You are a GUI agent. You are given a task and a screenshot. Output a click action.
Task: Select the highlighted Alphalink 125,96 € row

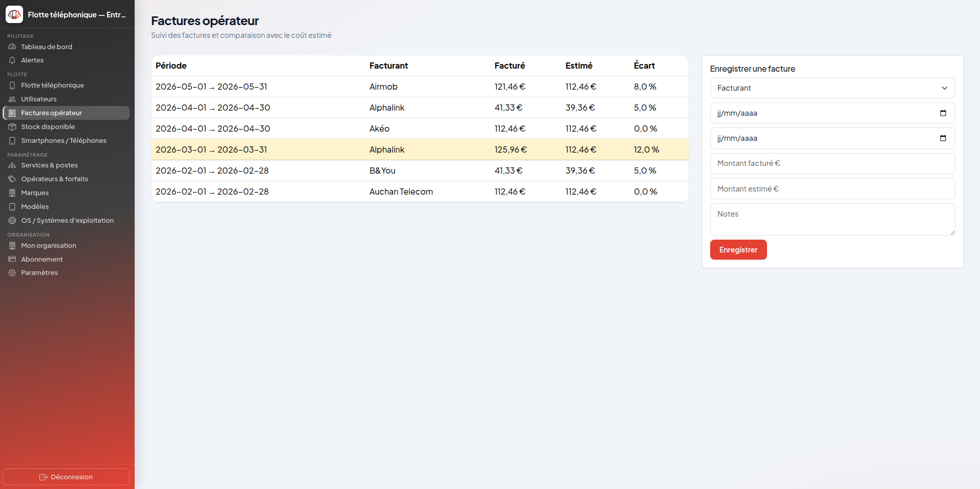[x=420, y=150]
